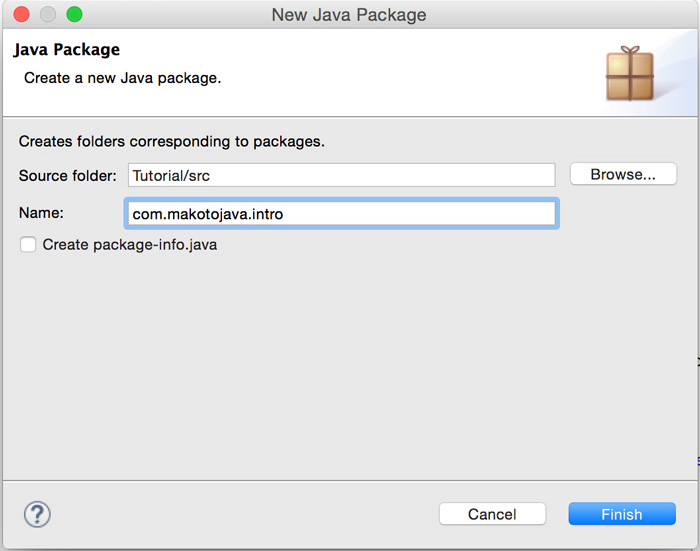Click 'Creates folders corresponding to packages.' text

tap(172, 141)
